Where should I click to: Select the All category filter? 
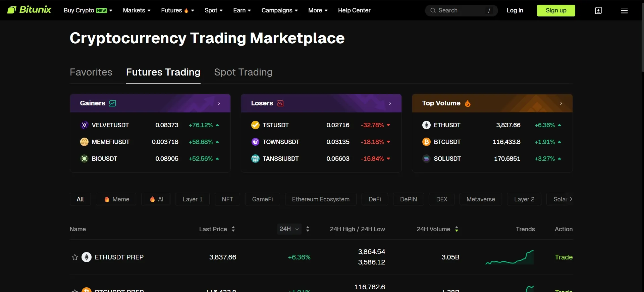80,199
